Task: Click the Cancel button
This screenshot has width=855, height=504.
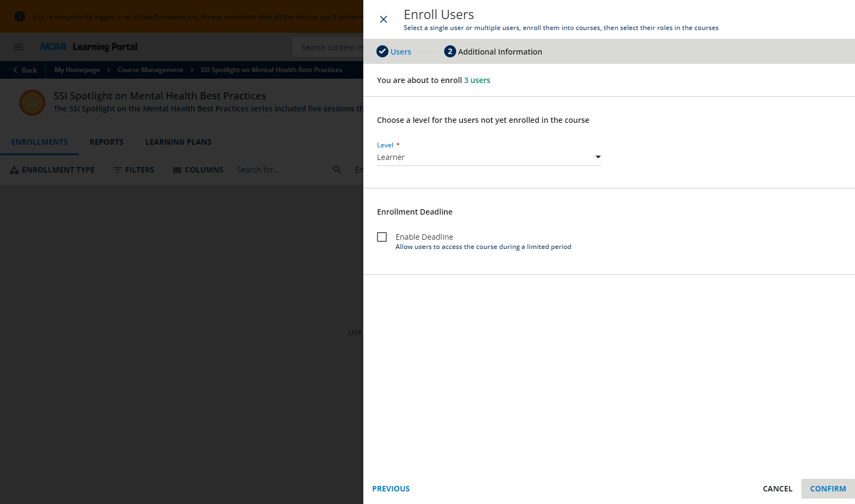Action: 777,489
